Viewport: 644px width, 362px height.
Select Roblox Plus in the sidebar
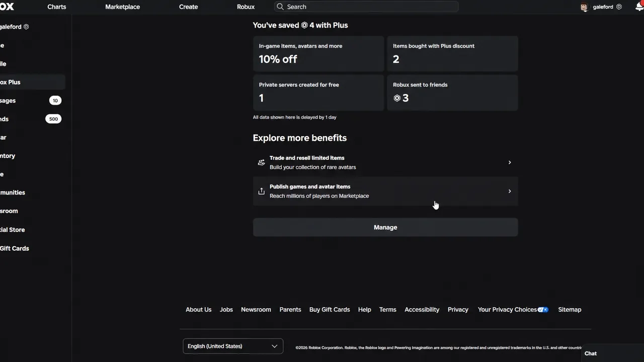coord(32,82)
